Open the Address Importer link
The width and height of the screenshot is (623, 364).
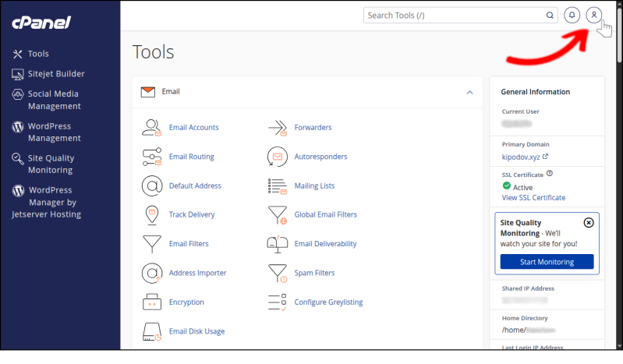[x=197, y=273]
